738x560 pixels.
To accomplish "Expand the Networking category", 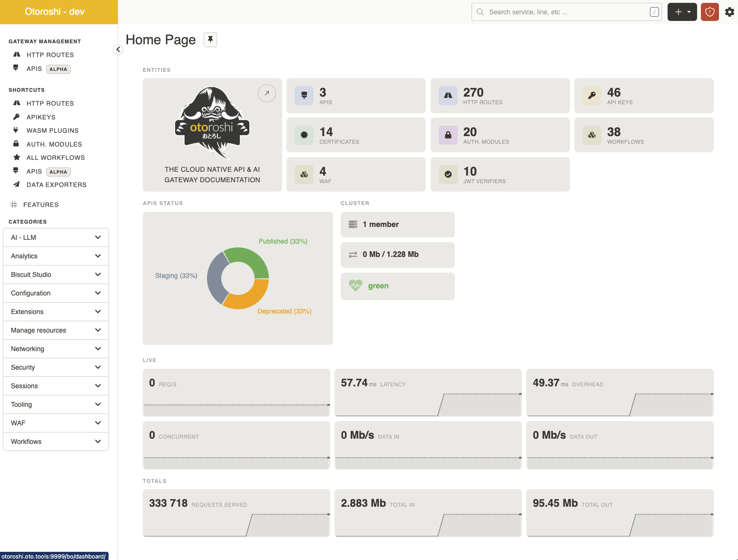I will click(56, 349).
